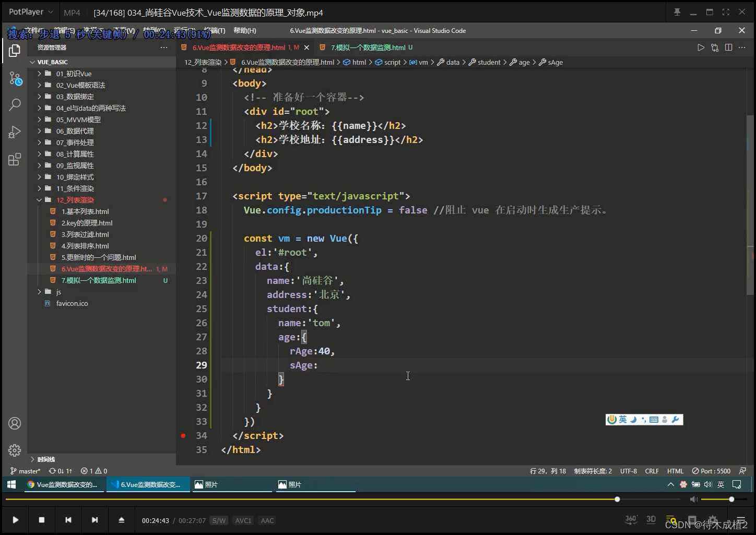The image size is (756, 535).
Task: Close the 6.Vue监测数据改变的原理.html tab
Action: point(306,47)
